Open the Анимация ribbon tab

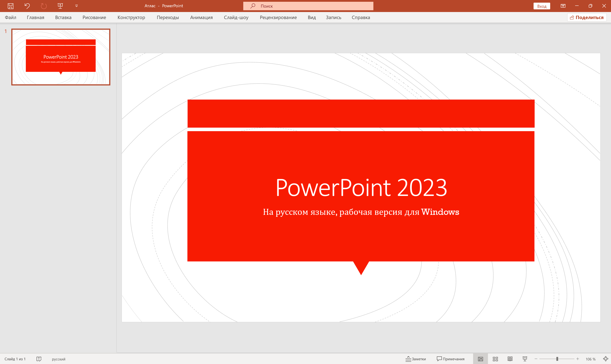click(x=201, y=17)
